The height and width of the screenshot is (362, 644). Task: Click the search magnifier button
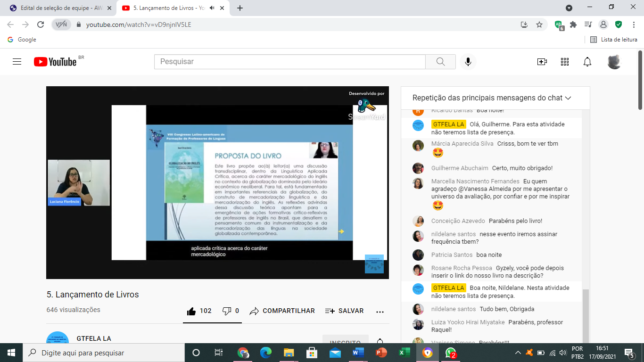coord(440,62)
